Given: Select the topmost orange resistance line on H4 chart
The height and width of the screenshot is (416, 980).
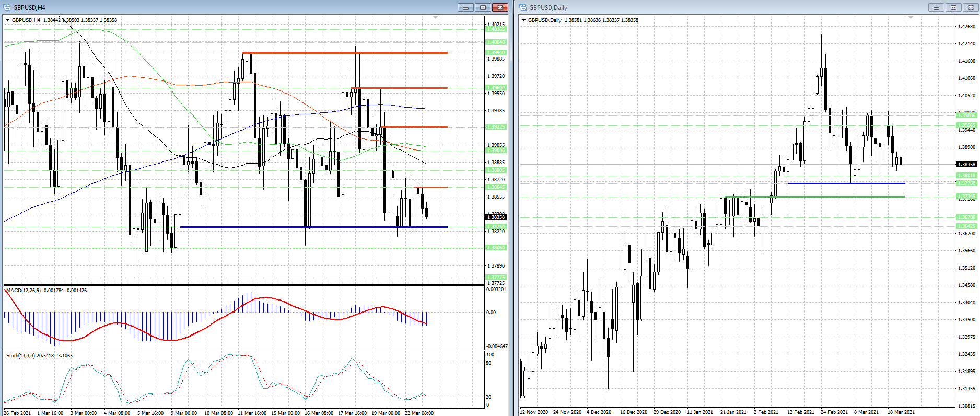Looking at the screenshot, I should point(345,53).
